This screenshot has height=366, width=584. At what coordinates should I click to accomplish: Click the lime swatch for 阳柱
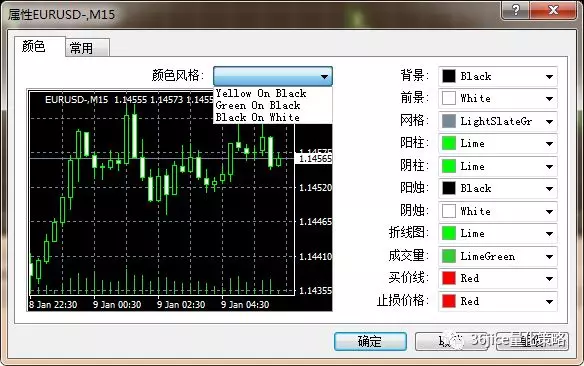click(448, 144)
